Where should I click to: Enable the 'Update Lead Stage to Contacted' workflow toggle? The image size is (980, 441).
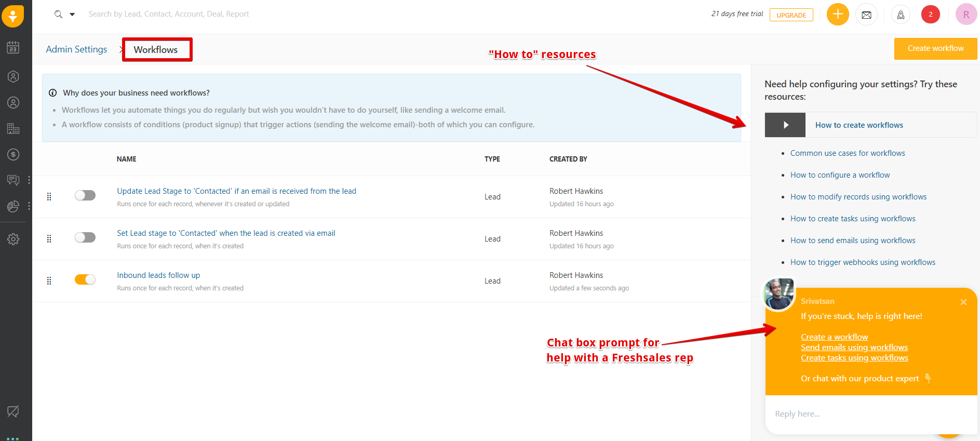(85, 195)
